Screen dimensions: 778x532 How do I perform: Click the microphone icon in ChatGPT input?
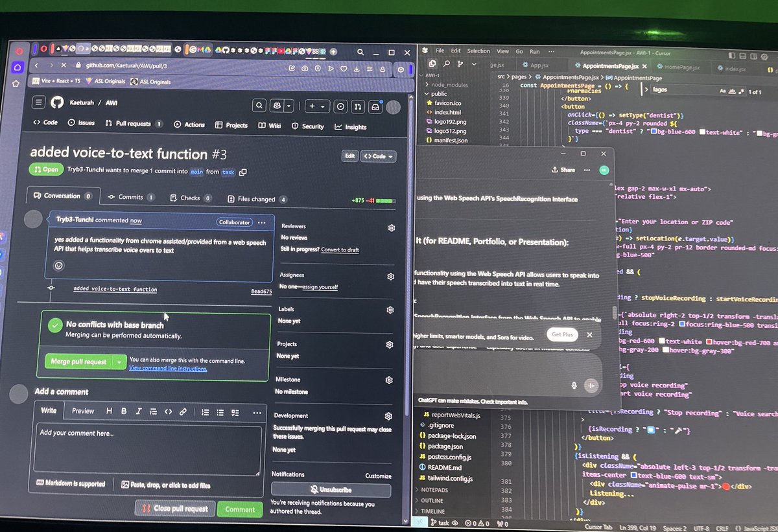pos(574,386)
